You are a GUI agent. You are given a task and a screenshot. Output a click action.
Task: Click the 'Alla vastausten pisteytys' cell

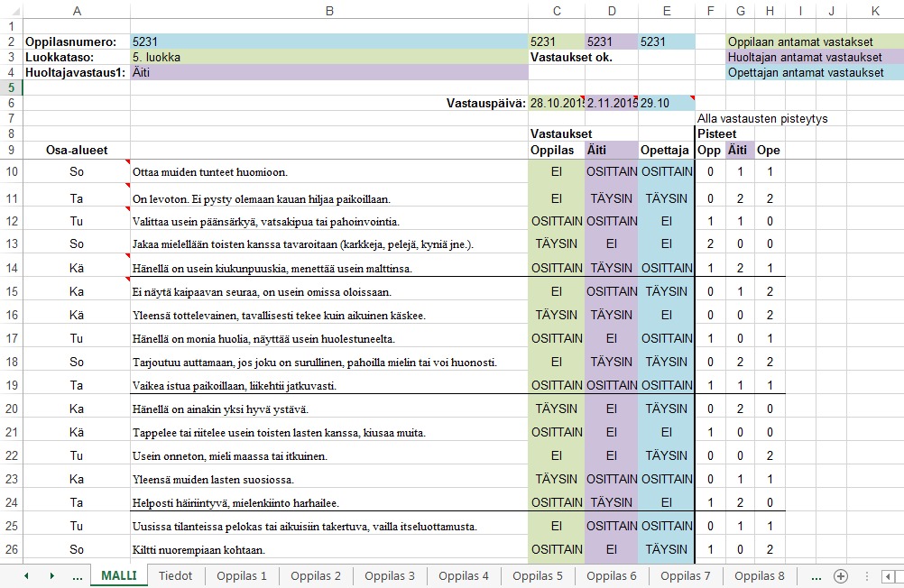762,119
